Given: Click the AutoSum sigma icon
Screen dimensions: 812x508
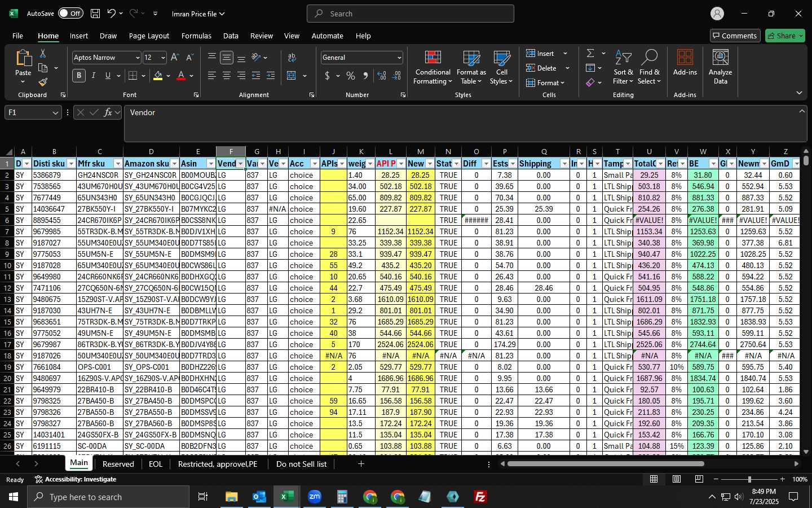Looking at the screenshot, I should tap(590, 53).
